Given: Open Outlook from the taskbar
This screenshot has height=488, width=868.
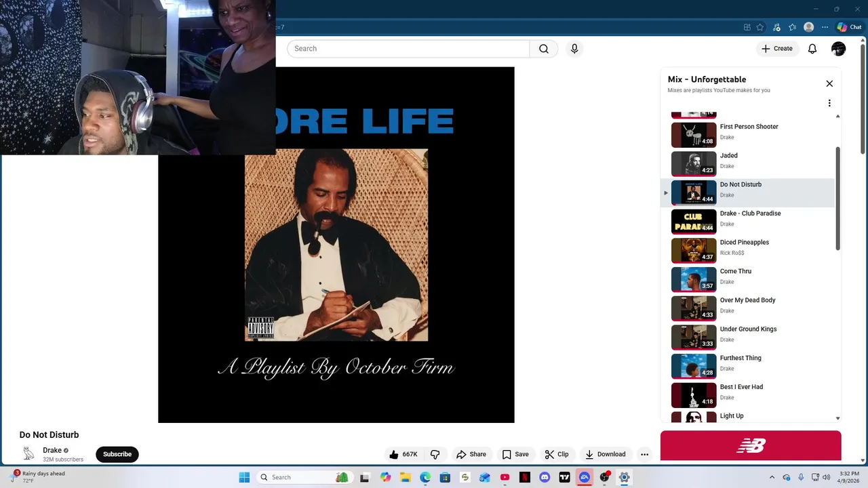Looking at the screenshot, I should [485, 477].
